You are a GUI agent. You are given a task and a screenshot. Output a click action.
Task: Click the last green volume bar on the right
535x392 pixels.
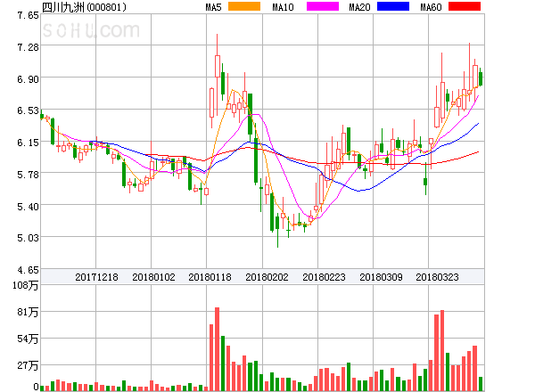[x=481, y=384]
